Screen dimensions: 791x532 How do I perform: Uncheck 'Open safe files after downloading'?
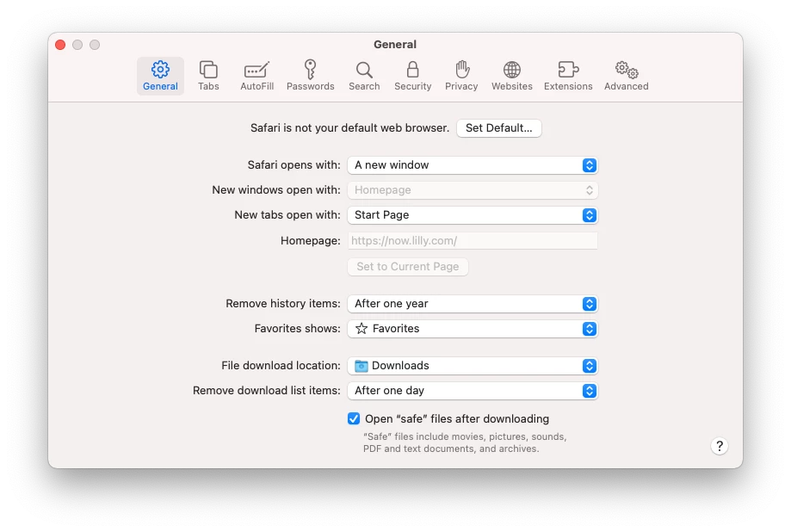(354, 419)
